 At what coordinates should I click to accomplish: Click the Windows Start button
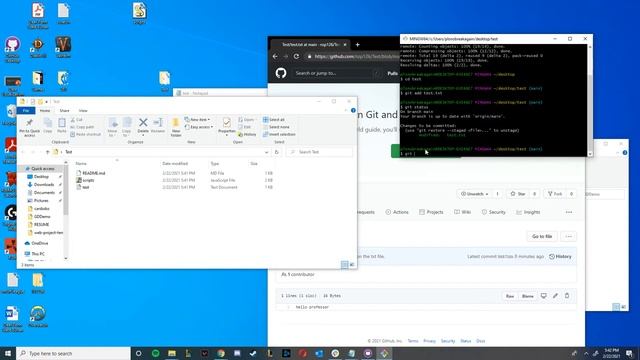point(8,353)
